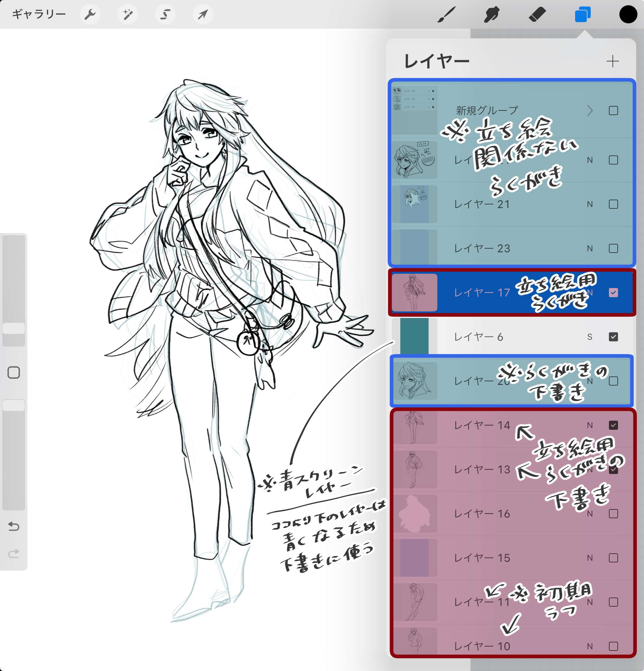The width and height of the screenshot is (644, 671).
Task: Close the Layers panel icon
Action: tap(582, 14)
